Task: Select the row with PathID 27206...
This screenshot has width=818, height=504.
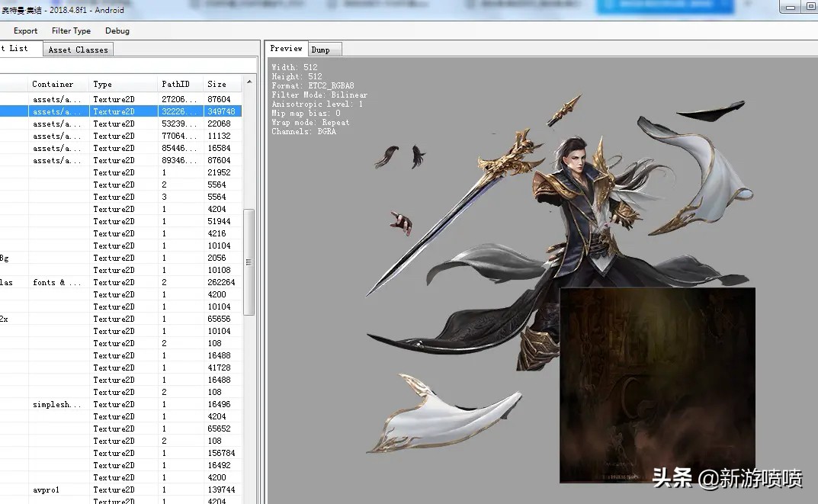Action: coord(121,99)
